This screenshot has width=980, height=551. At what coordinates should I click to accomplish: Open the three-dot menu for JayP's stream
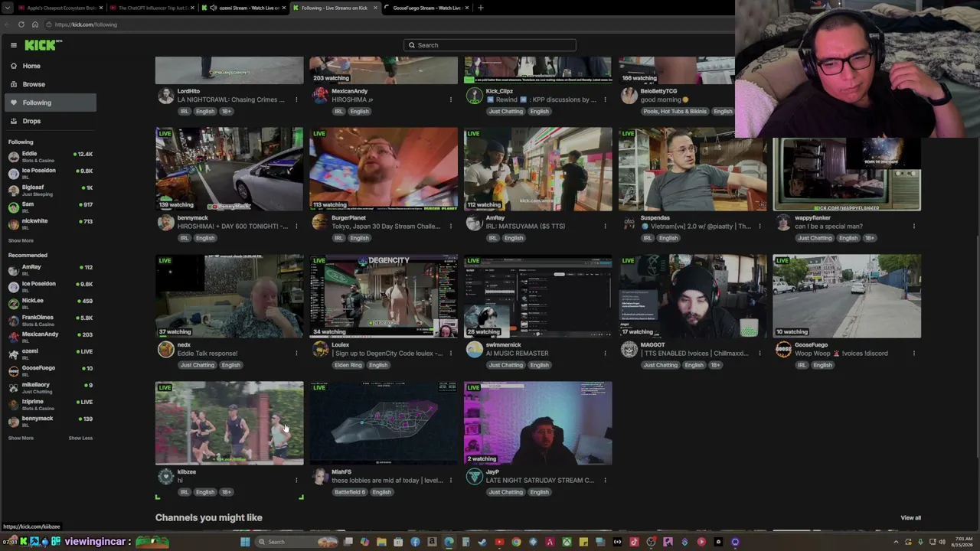(x=605, y=480)
